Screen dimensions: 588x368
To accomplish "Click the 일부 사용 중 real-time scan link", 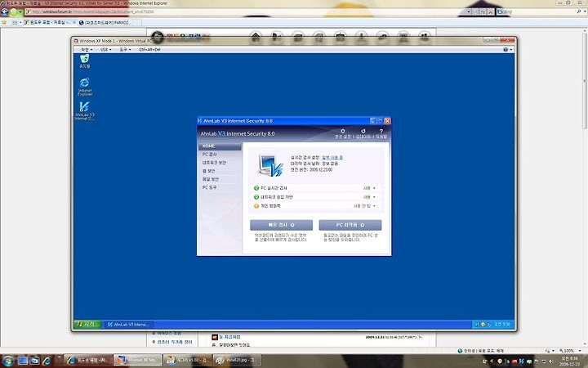I will click(x=332, y=157).
